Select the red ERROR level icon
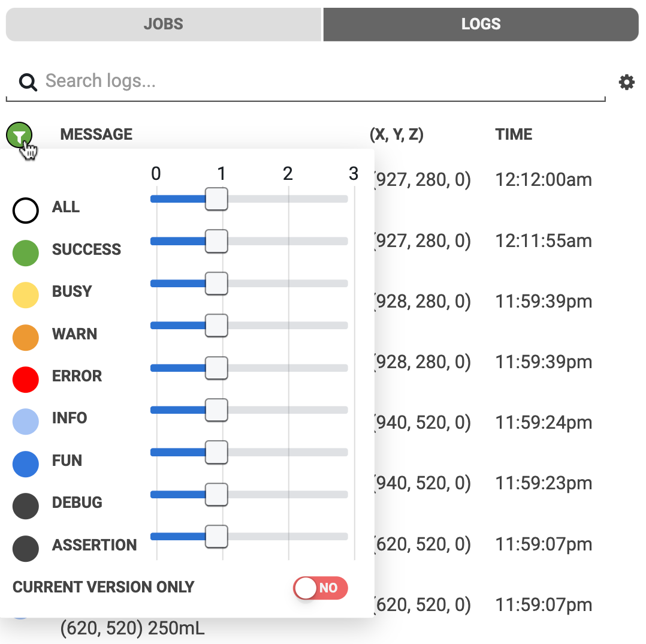This screenshot has width=646, height=644. click(25, 379)
